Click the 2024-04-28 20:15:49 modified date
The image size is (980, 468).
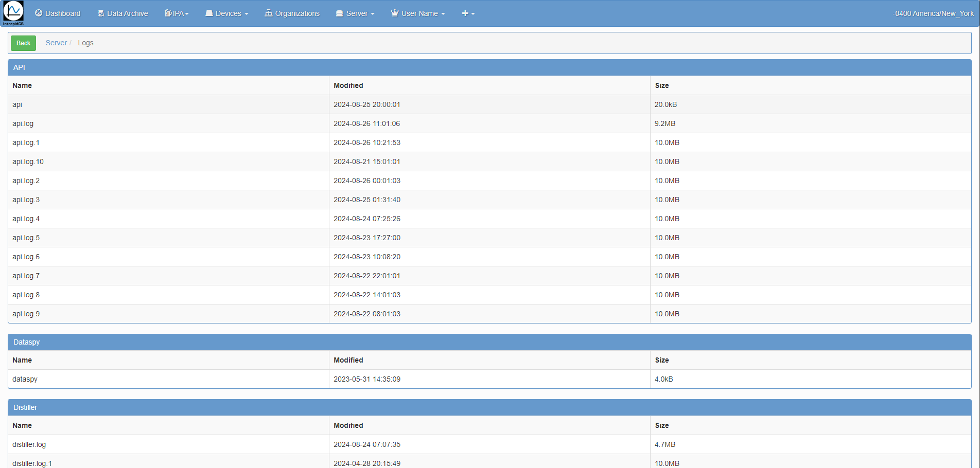pos(366,463)
